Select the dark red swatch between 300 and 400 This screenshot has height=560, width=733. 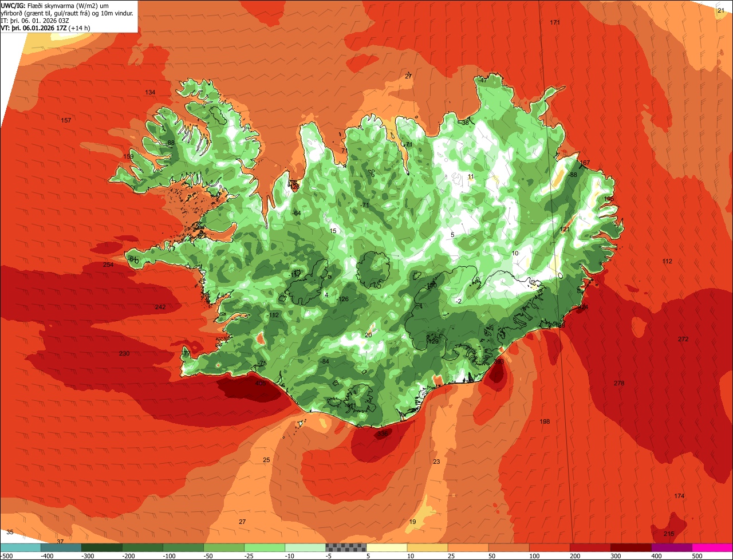(x=631, y=547)
